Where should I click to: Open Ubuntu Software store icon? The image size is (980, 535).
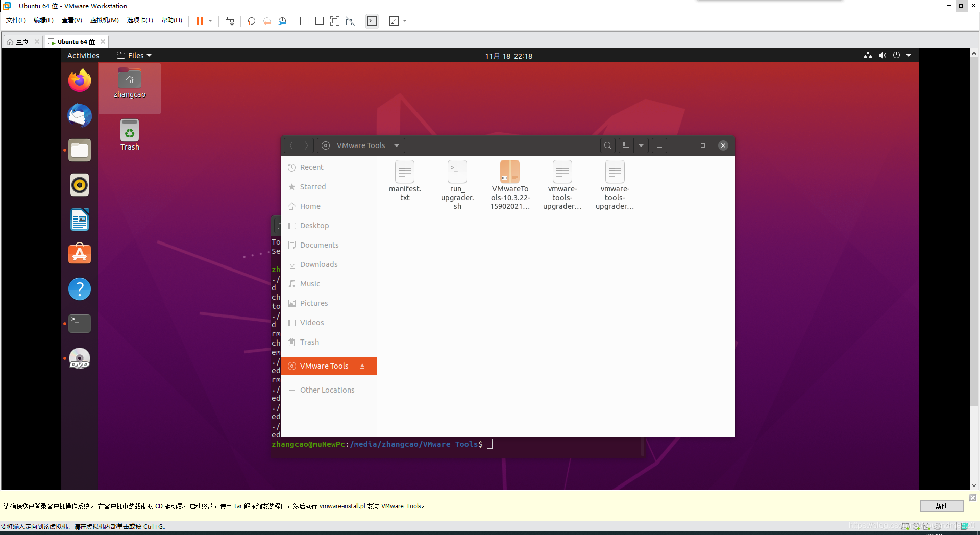click(80, 254)
